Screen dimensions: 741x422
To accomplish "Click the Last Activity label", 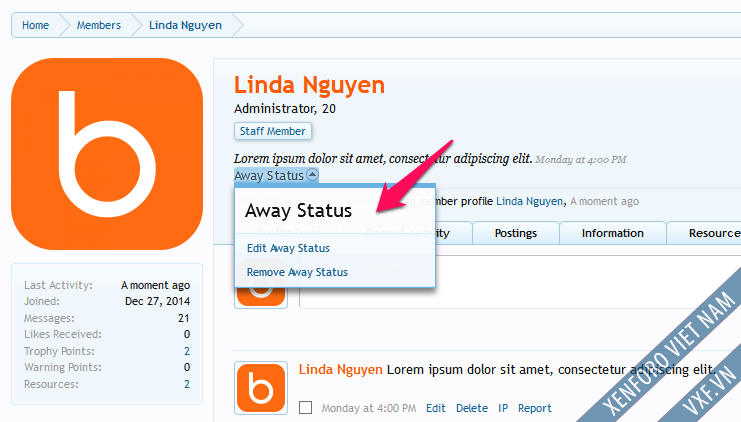I will pos(58,285).
